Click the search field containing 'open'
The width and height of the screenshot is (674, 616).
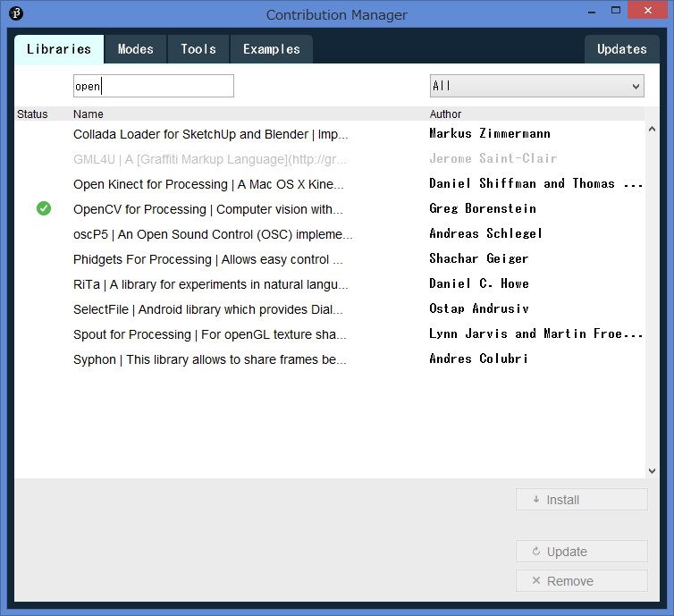[x=154, y=86]
